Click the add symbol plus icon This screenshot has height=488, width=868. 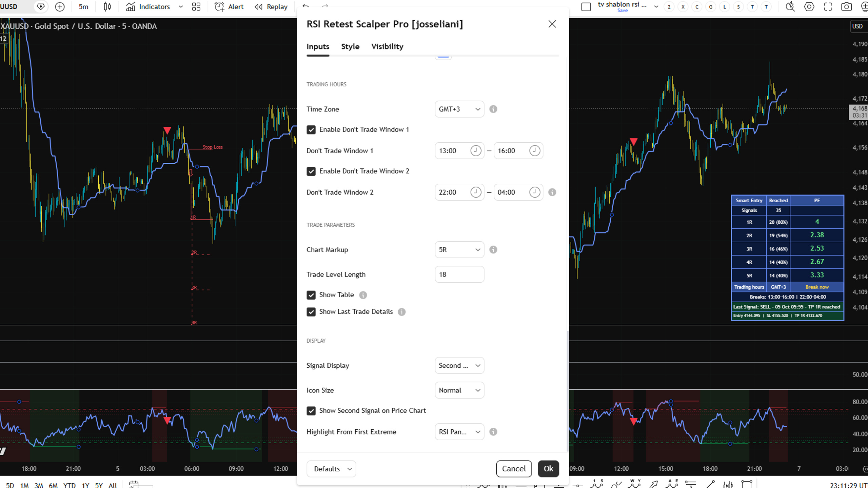pyautogui.click(x=60, y=7)
